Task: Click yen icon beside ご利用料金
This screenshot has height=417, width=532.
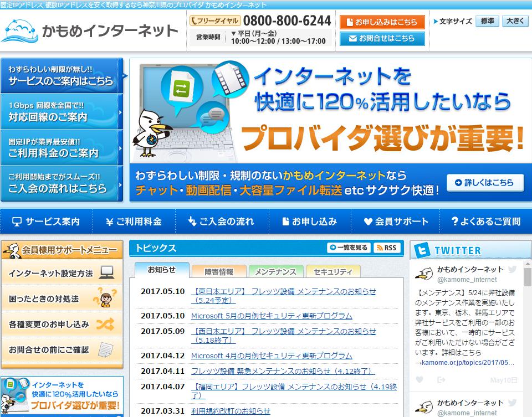Action: pyautogui.click(x=109, y=222)
